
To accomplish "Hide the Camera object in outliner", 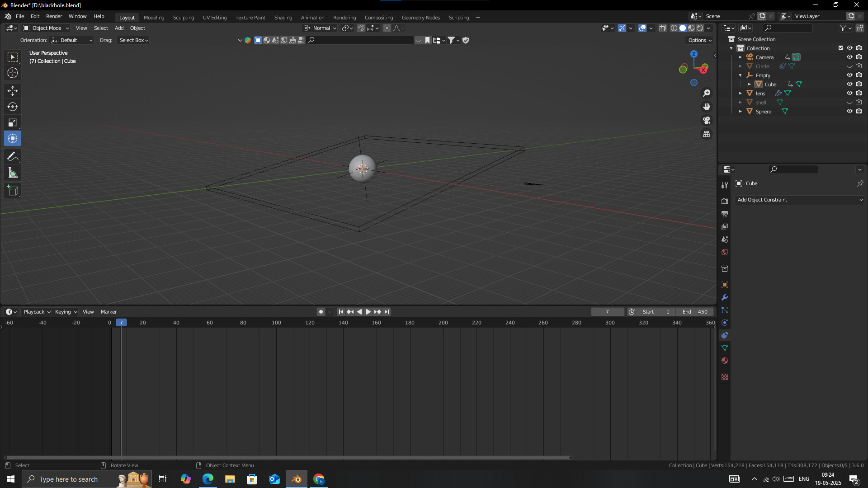I will pyautogui.click(x=849, y=57).
